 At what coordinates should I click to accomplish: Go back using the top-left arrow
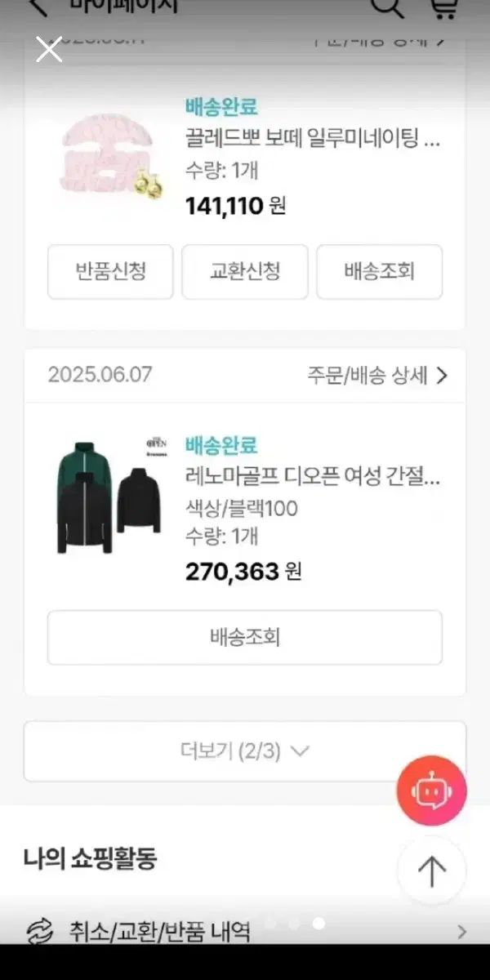[38, 7]
